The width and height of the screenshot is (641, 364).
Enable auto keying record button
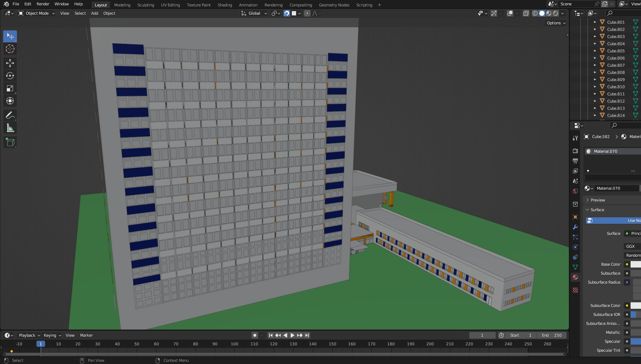255,335
